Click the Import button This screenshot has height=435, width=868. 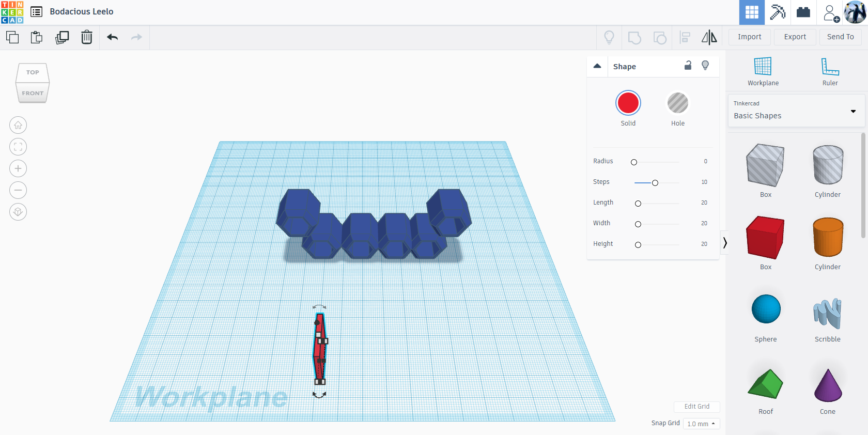coord(750,37)
